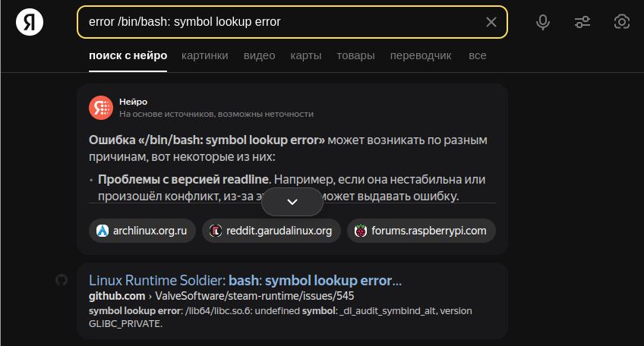Screen dimensions: 644x346
Task: Switch to the 'картинки' tab
Action: point(204,55)
